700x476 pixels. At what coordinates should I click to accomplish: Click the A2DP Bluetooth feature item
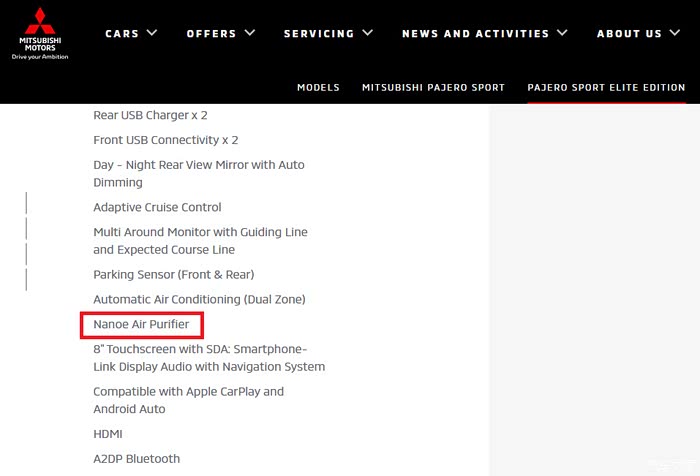[137, 459]
